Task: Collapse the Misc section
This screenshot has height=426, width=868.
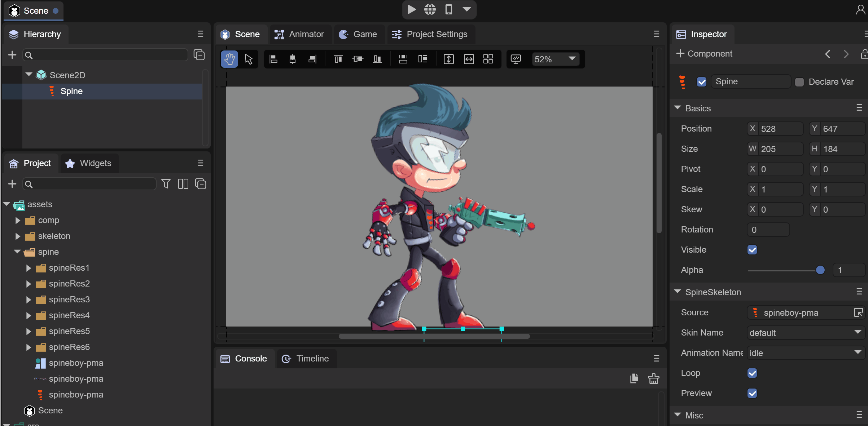Action: (678, 415)
